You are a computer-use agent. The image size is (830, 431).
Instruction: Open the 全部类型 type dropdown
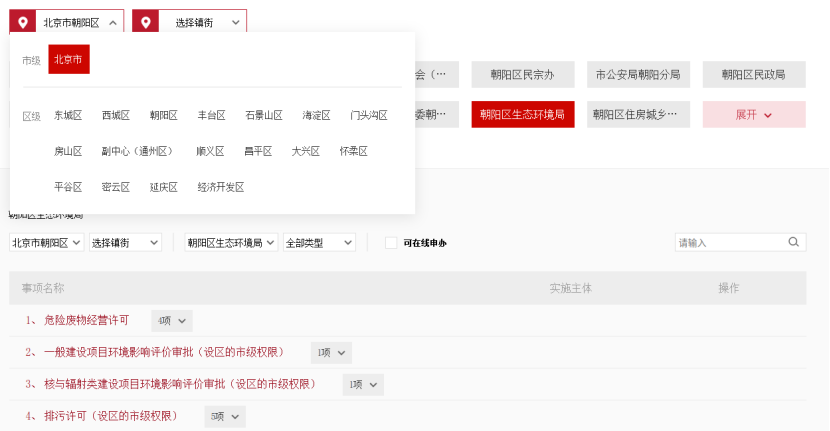pyautogui.click(x=319, y=243)
